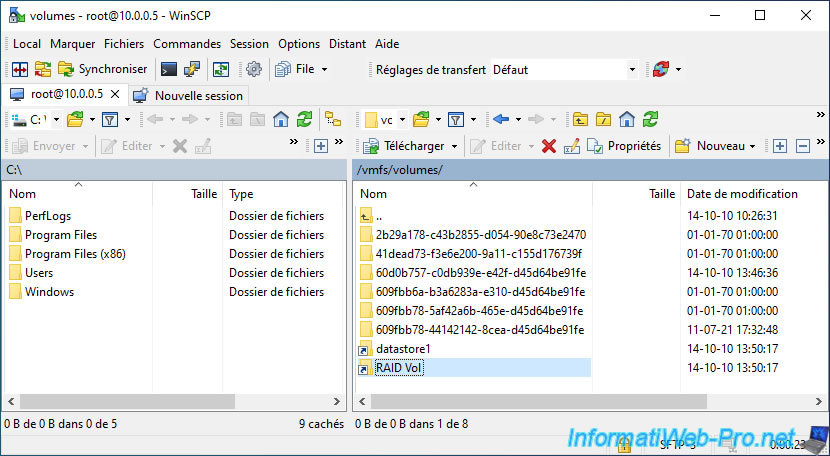Open the Marquer menu
Image resolution: width=830 pixels, height=456 pixels.
pyautogui.click(x=73, y=44)
